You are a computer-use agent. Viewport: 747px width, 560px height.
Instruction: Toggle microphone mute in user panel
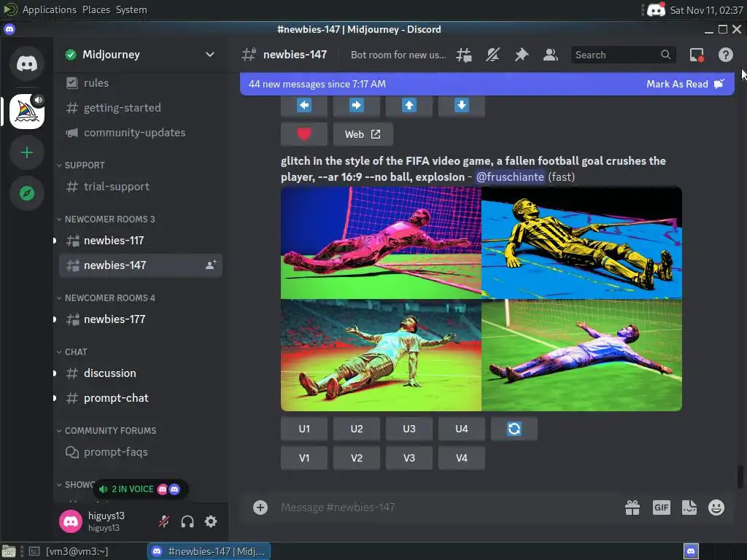tap(164, 521)
